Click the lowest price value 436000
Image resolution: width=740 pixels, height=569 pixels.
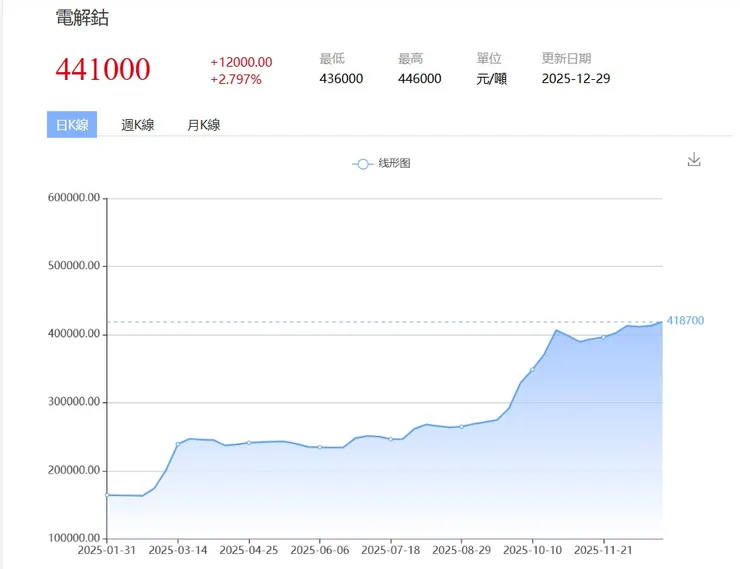coord(341,78)
